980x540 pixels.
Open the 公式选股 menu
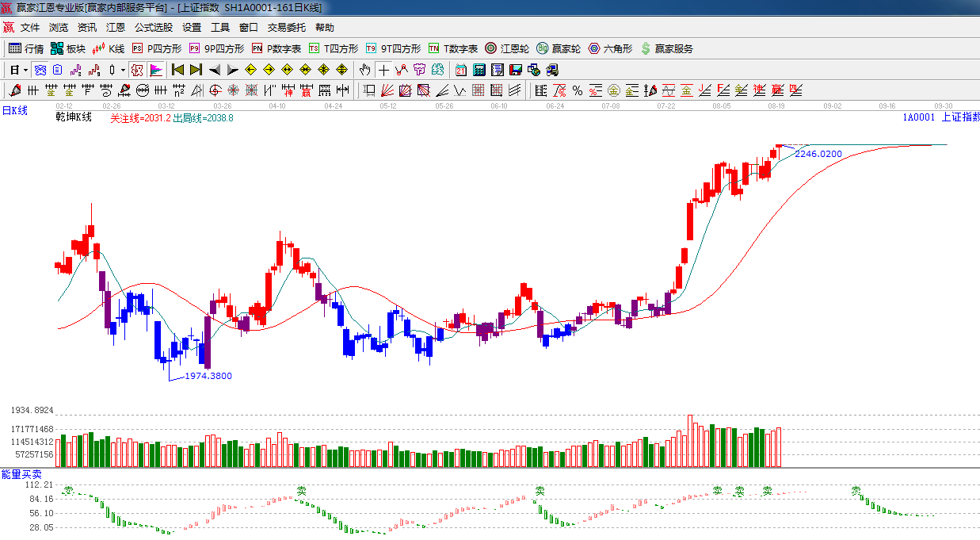click(154, 27)
